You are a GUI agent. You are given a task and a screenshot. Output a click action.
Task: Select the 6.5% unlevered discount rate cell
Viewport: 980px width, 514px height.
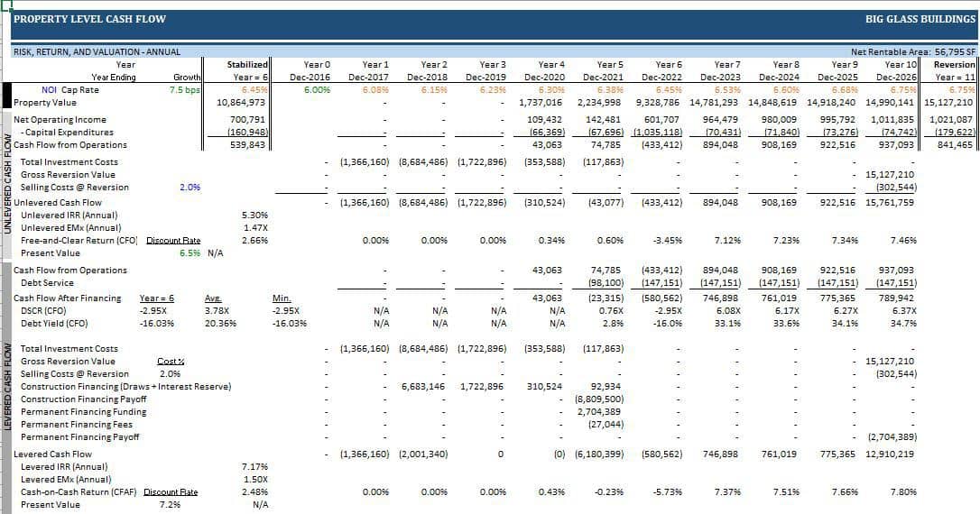191,253
